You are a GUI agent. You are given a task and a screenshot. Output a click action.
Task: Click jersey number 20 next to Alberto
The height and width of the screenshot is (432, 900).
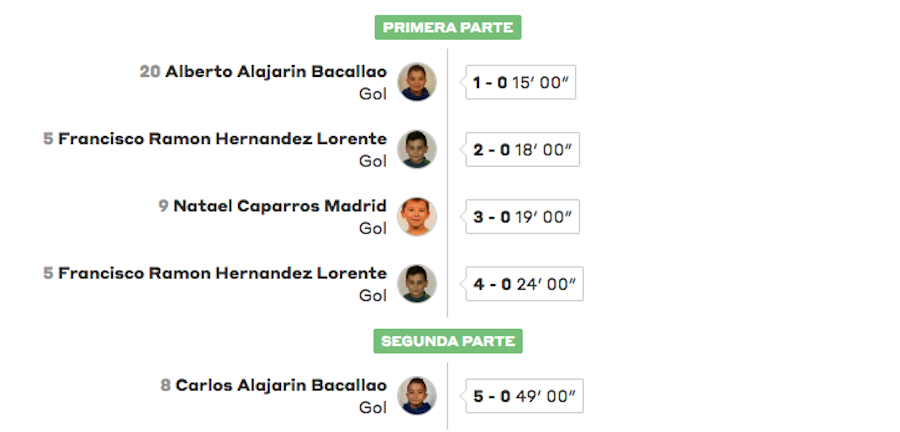150,72
